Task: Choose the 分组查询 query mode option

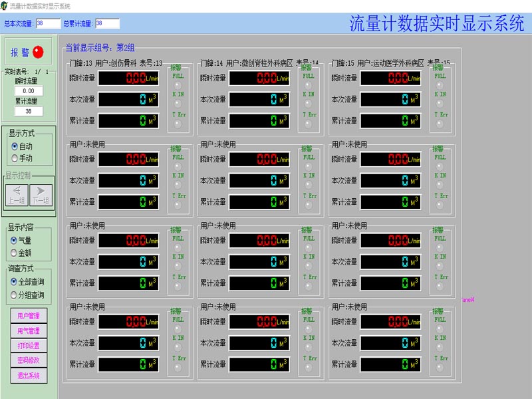Action: 15,295
